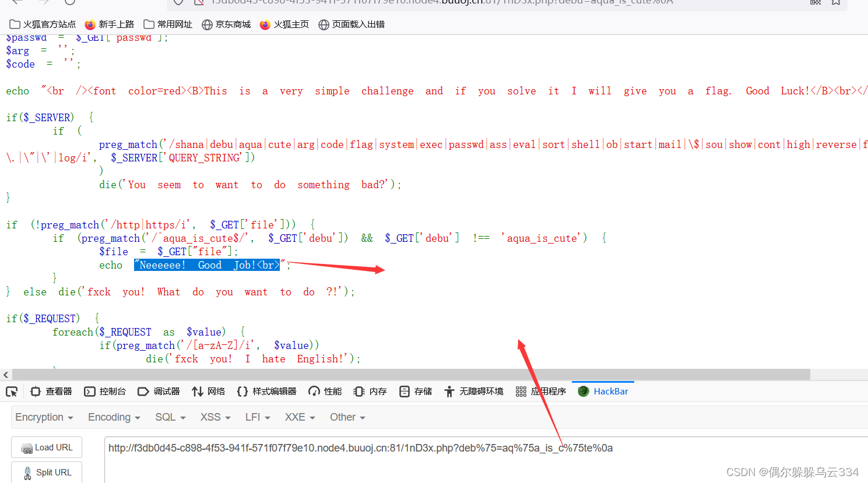The height and width of the screenshot is (483, 868).
Task: Expand the Encoding dropdown in HackBar
Action: (x=114, y=417)
